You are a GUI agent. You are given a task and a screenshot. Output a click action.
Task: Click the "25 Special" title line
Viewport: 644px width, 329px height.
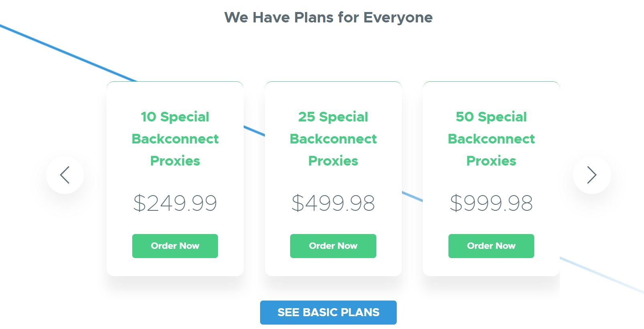(333, 117)
